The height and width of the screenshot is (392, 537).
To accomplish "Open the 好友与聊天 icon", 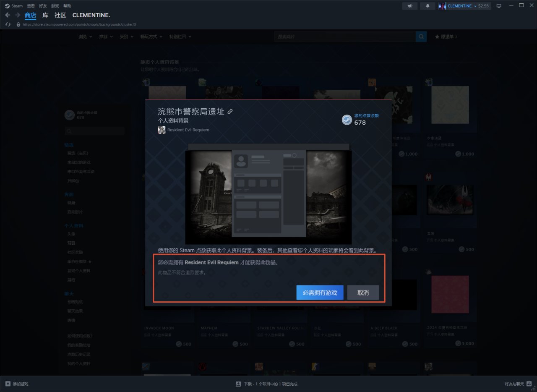I will tap(529, 384).
